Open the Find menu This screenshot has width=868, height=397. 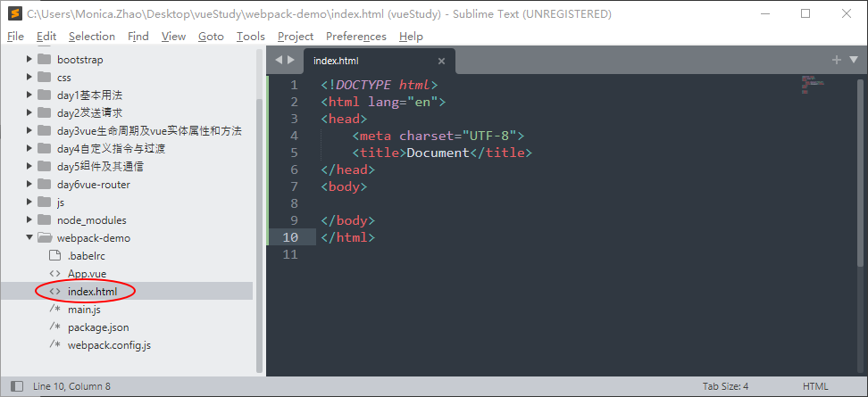(138, 37)
